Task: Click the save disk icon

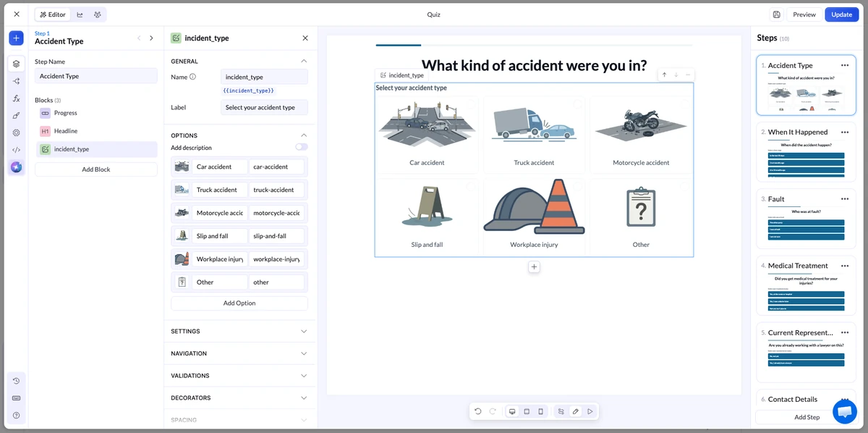Action: click(x=776, y=14)
